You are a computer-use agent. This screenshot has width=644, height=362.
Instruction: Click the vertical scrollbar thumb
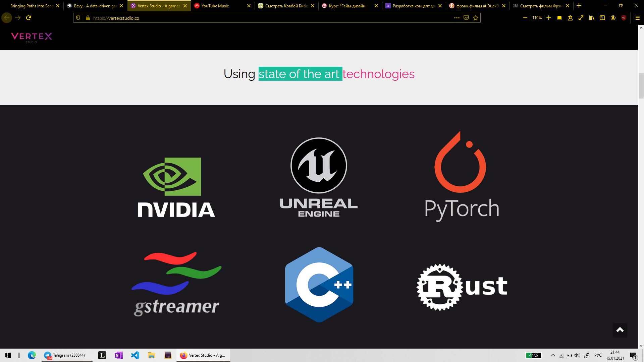pyautogui.click(x=641, y=85)
